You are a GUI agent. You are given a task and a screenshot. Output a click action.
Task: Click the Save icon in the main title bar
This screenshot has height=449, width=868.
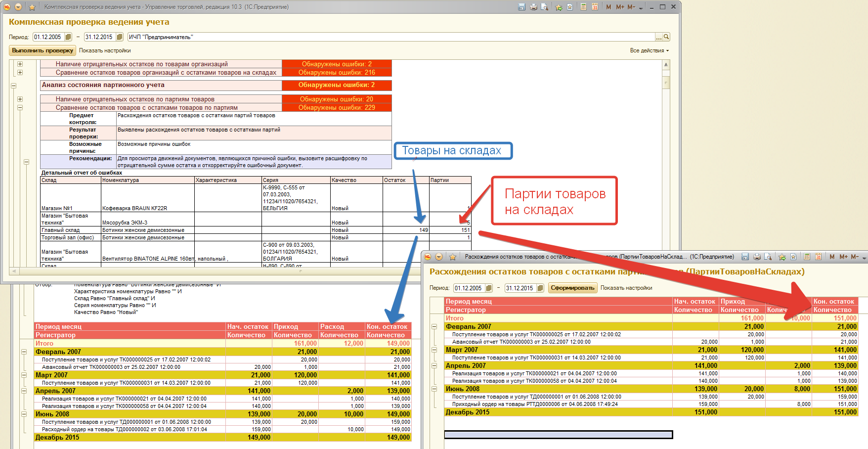(x=521, y=7)
